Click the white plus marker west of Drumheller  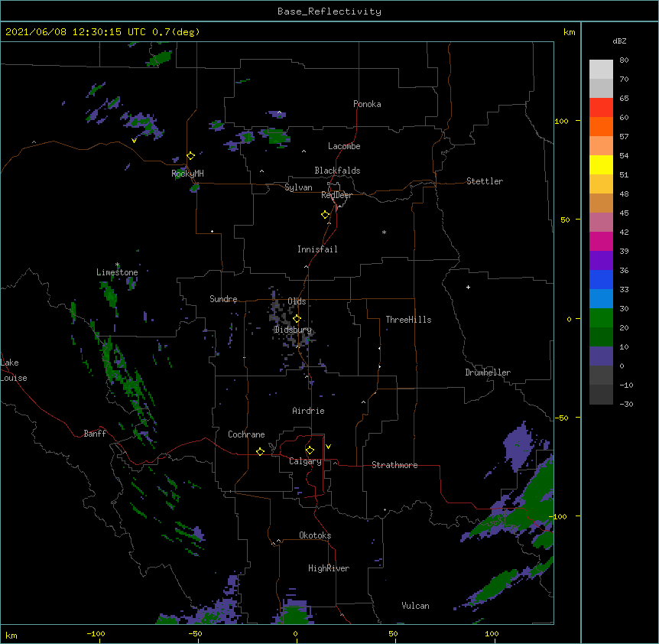point(468,287)
